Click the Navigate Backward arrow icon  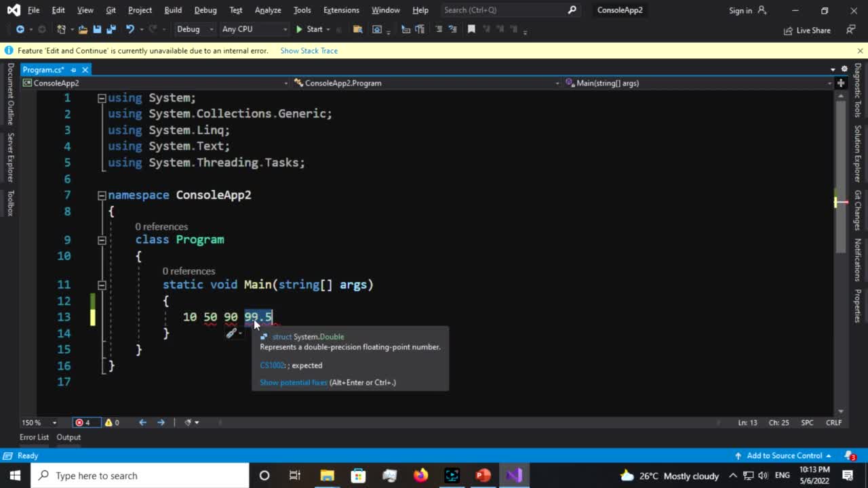(x=20, y=29)
